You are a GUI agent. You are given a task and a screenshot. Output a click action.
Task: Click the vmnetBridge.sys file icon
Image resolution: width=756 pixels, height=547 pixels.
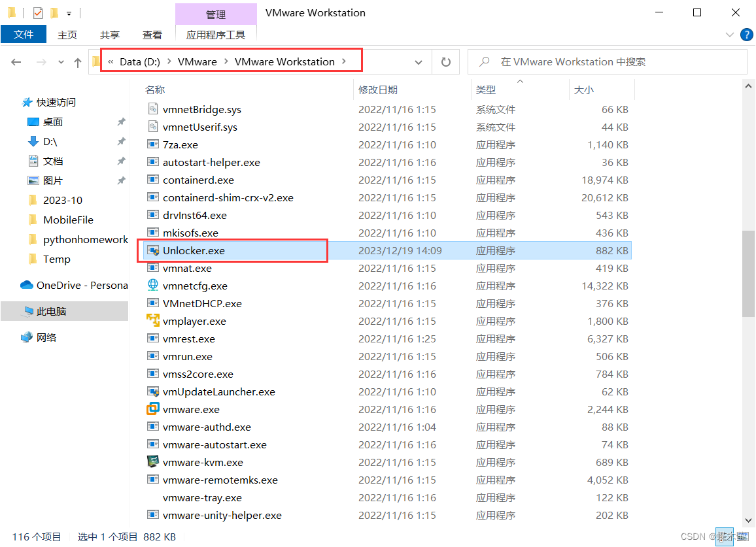[x=153, y=109]
